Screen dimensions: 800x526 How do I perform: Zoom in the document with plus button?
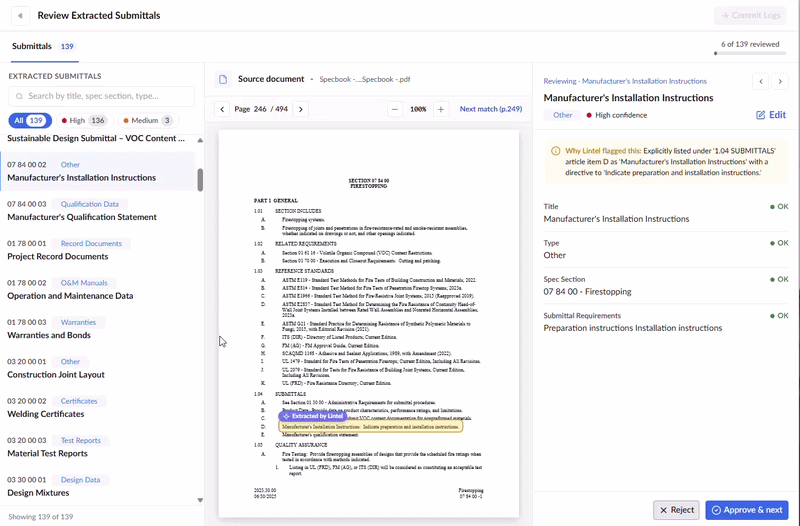[441, 109]
